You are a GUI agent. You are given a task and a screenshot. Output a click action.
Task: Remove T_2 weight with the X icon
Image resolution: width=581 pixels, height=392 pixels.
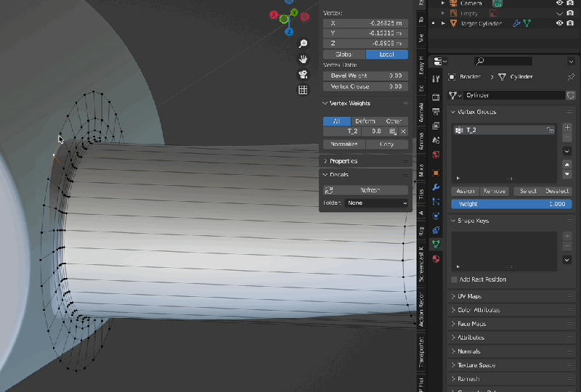coord(403,131)
